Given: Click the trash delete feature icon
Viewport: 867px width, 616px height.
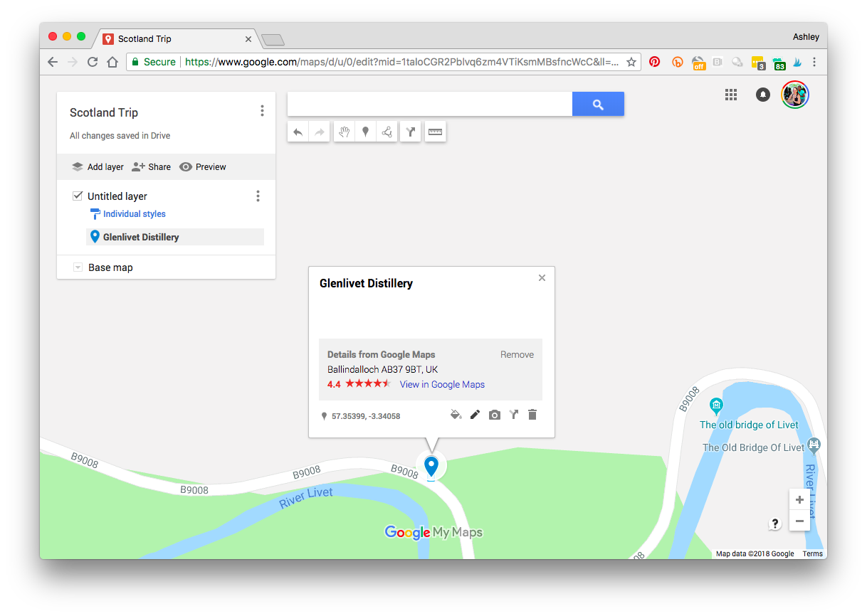Looking at the screenshot, I should point(532,415).
